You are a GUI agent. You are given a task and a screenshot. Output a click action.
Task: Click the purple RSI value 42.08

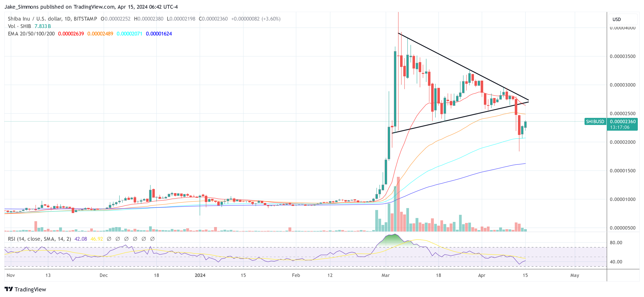[81, 239]
